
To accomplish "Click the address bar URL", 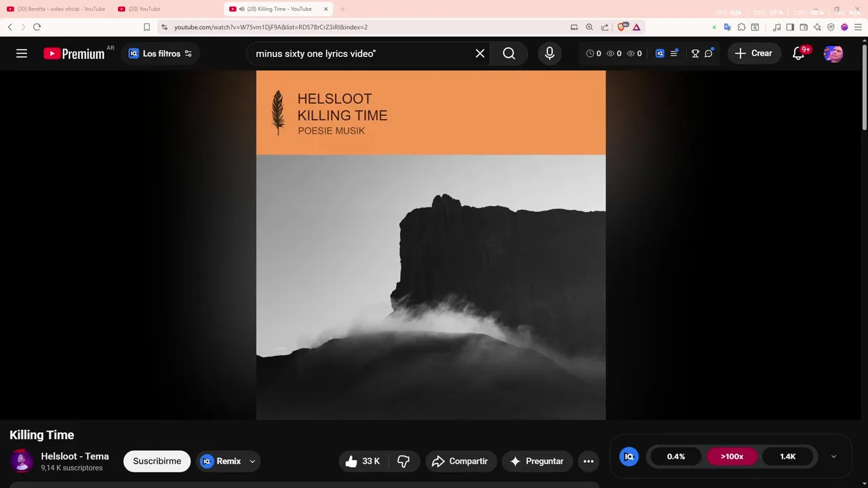I will point(271,27).
